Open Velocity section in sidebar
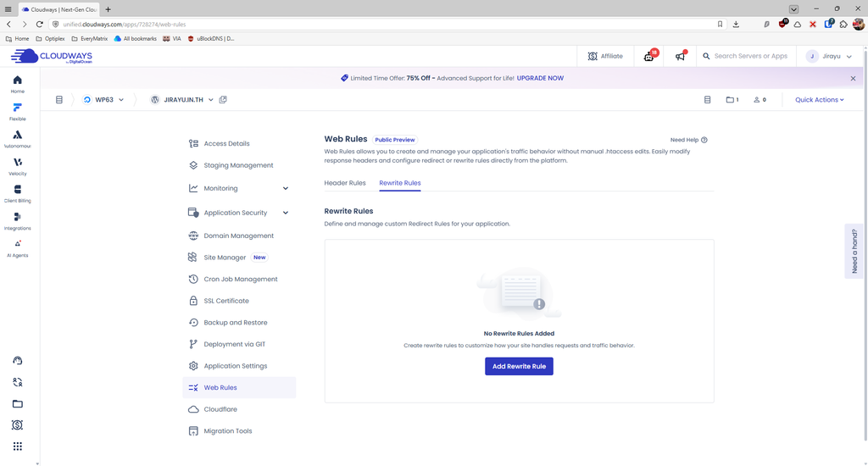 click(17, 166)
